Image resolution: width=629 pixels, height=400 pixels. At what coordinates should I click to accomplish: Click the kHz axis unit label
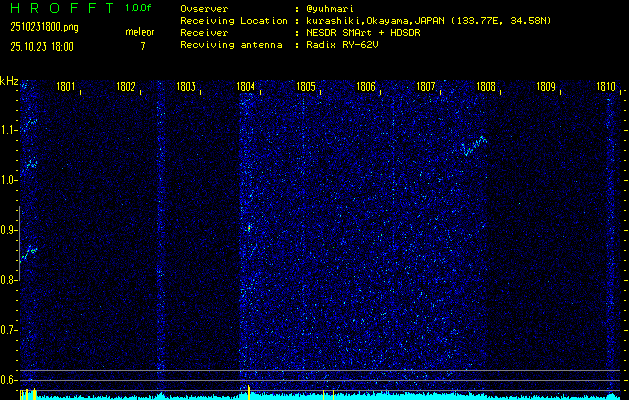[9, 81]
